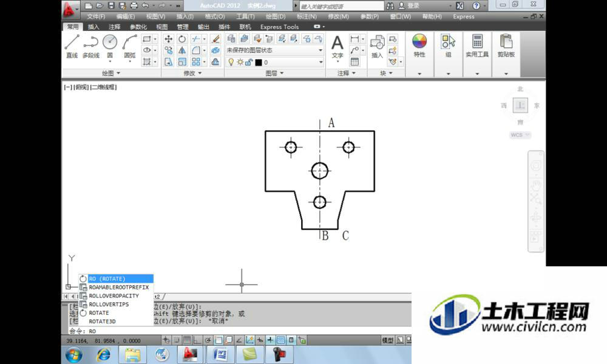The height and width of the screenshot is (364, 607).
Task: Toggle Ortho mode in status bar
Action: (x=197, y=340)
